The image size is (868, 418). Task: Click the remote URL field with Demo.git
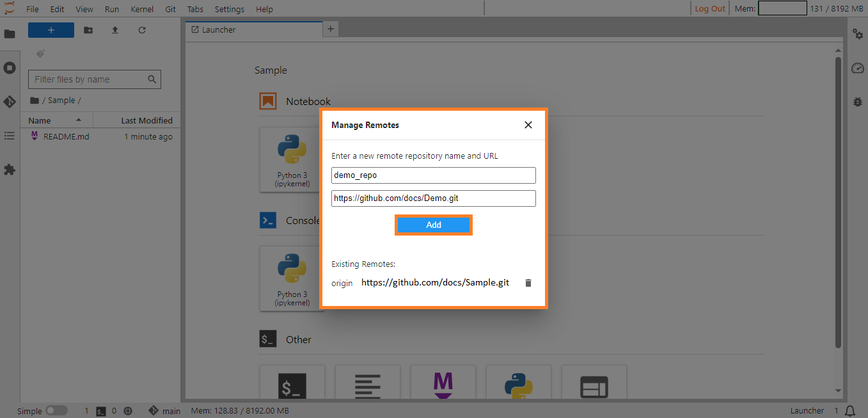434,198
